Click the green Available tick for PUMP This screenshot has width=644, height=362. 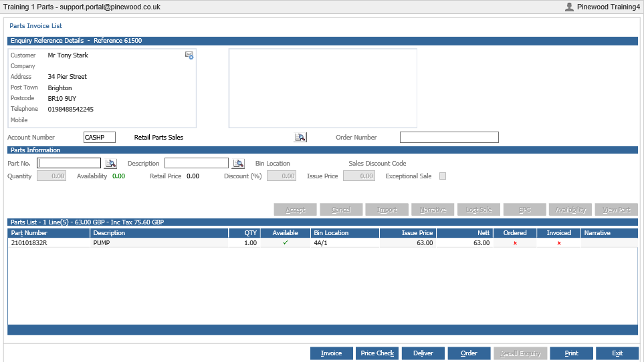286,242
